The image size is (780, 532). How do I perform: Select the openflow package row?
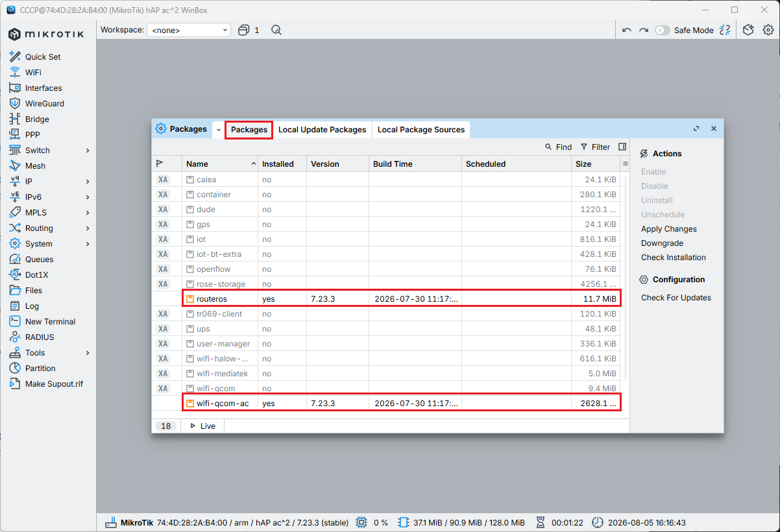(x=386, y=269)
